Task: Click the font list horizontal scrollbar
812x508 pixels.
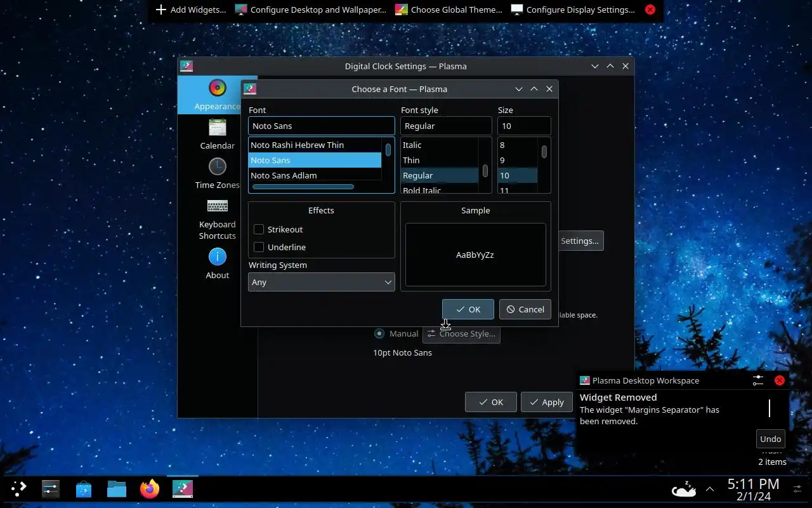Action: tap(303, 187)
